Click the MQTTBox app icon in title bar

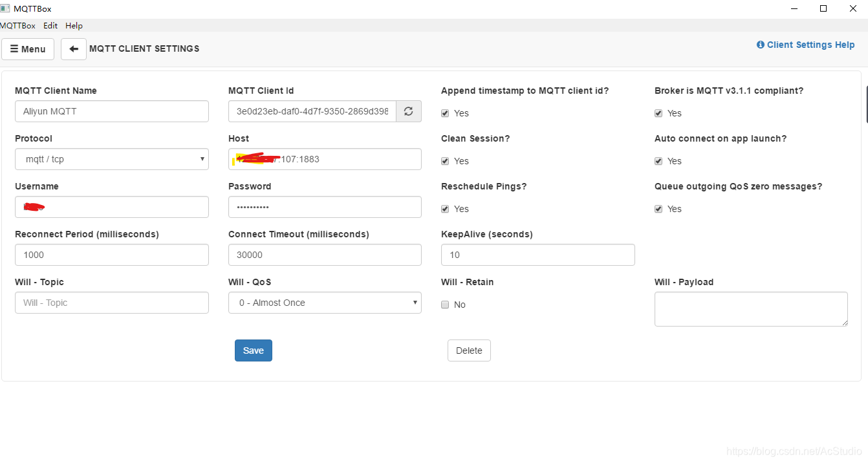click(x=5, y=9)
